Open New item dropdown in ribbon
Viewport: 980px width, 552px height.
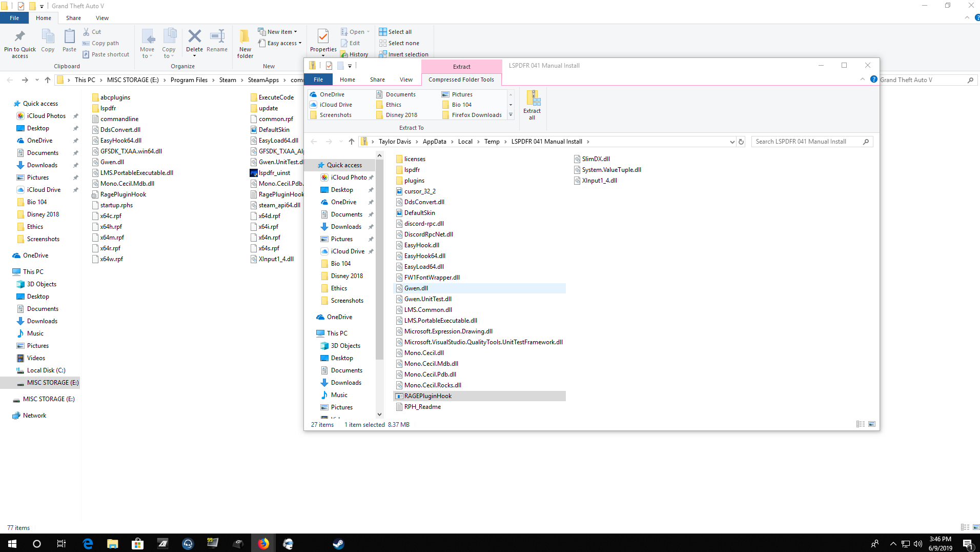(277, 32)
